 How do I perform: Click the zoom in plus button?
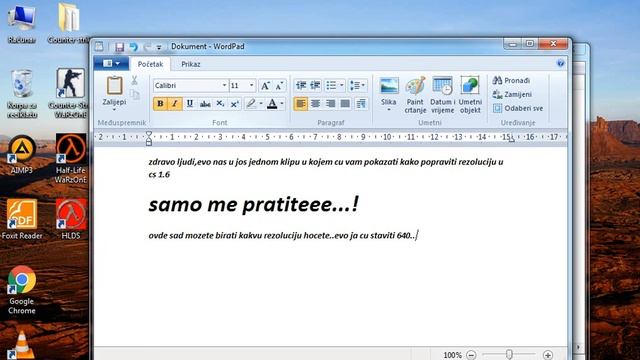tap(548, 355)
